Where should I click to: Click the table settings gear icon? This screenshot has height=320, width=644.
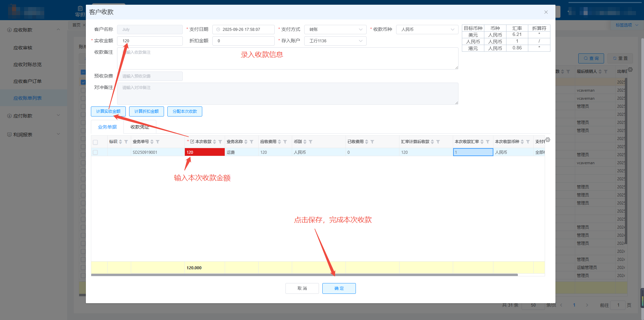click(x=547, y=140)
